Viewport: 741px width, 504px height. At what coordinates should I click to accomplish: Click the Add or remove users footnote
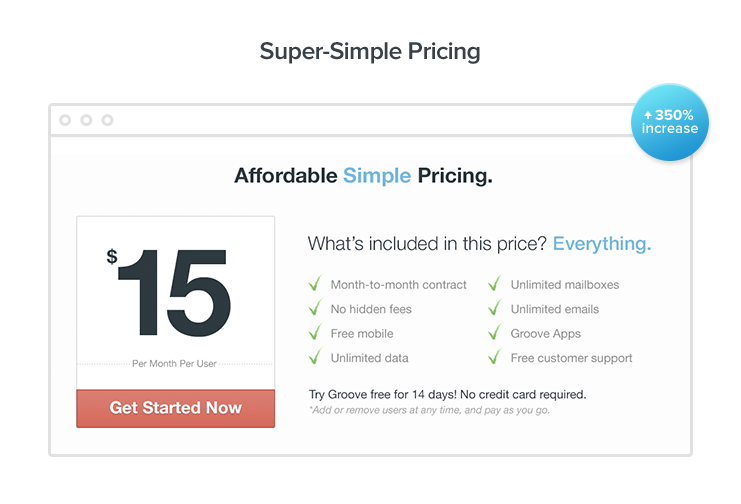pos(429,410)
